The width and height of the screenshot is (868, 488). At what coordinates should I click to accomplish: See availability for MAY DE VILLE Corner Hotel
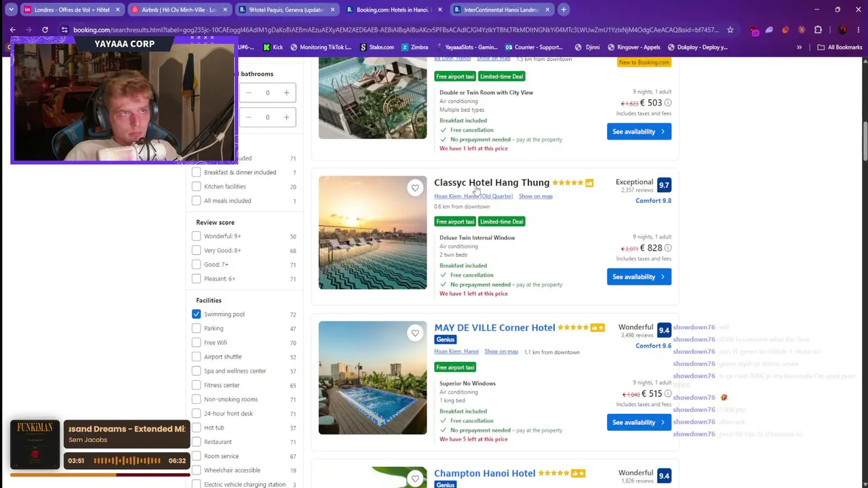[x=639, y=422]
